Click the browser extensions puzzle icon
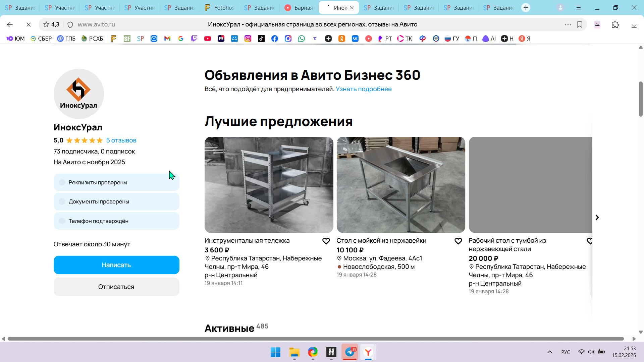 (615, 24)
